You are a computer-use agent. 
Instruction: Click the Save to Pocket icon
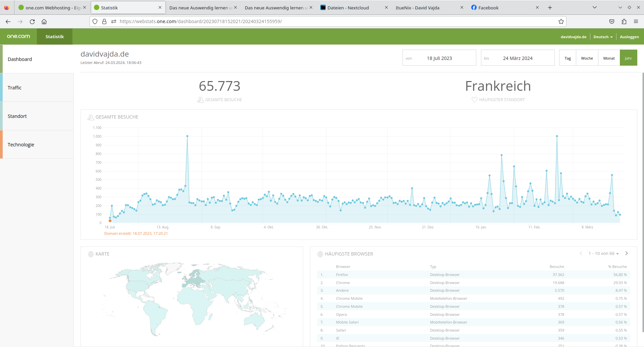coord(612,21)
